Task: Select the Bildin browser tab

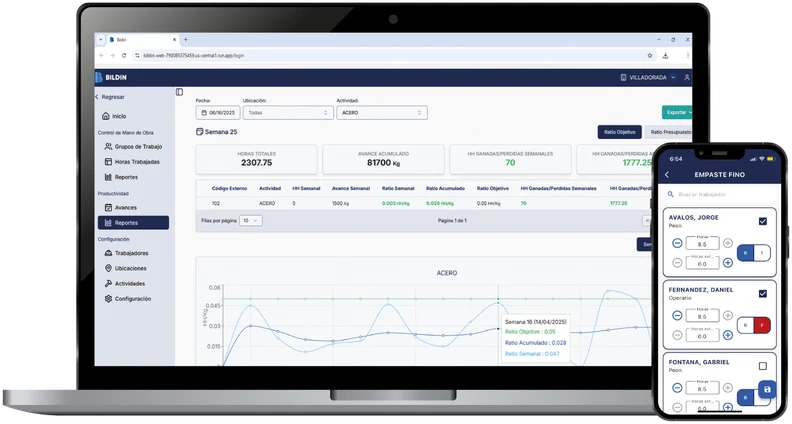Action: click(142, 39)
